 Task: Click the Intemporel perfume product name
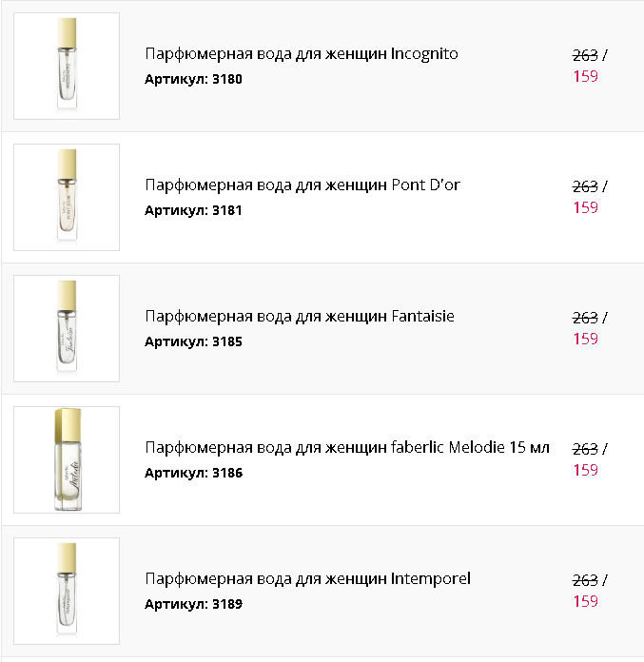[x=307, y=579]
